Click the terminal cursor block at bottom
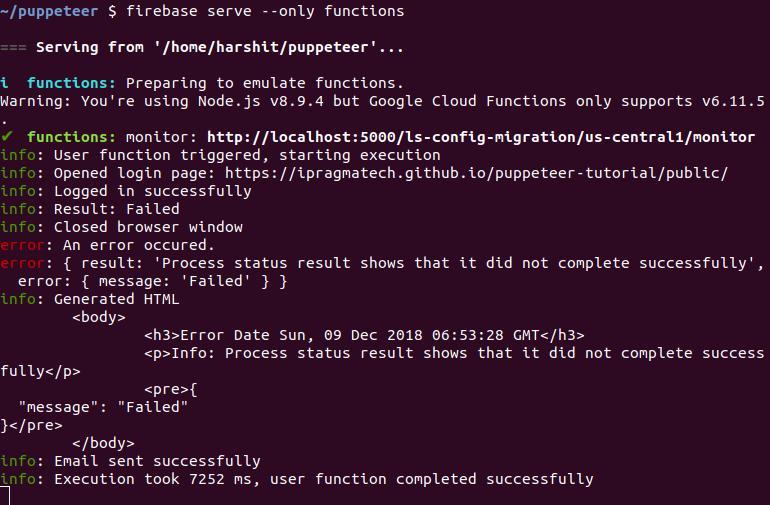The width and height of the screenshot is (770, 505). click(5, 496)
